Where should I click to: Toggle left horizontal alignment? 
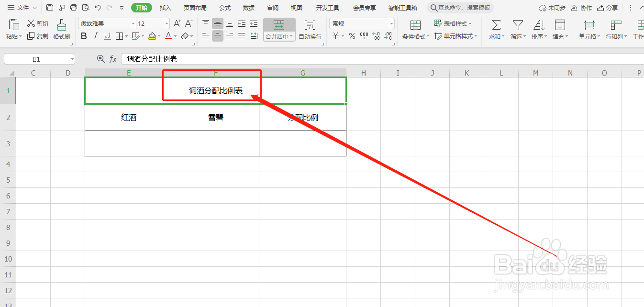[206, 36]
